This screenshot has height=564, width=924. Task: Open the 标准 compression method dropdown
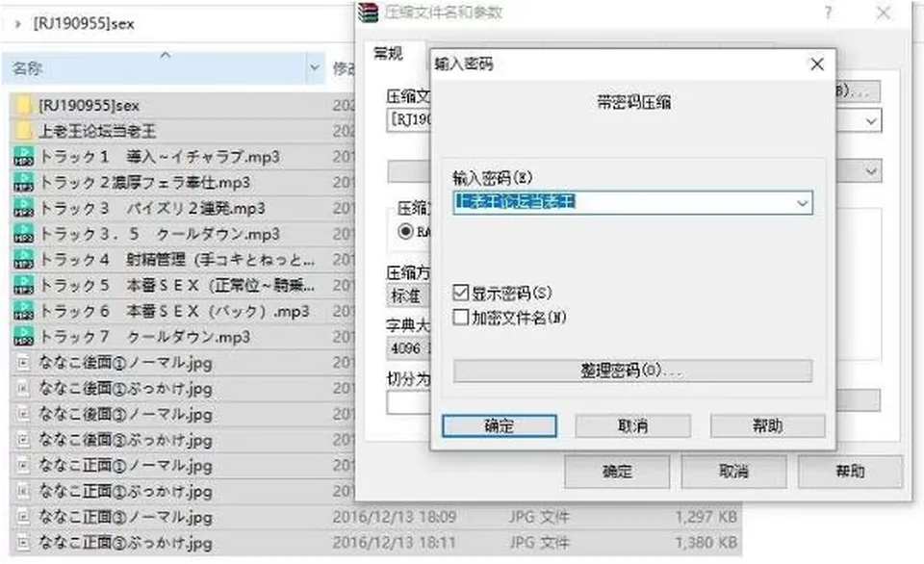[x=408, y=295]
